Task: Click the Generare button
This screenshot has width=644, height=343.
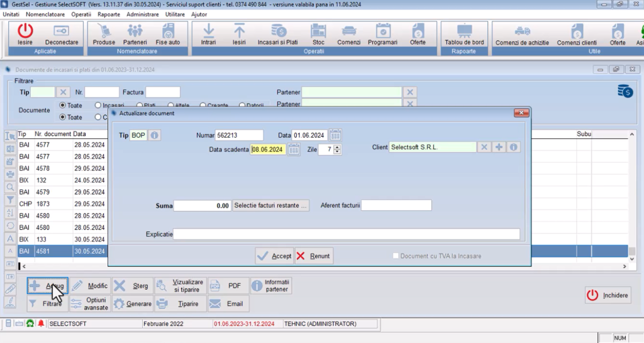Action: [x=133, y=303]
